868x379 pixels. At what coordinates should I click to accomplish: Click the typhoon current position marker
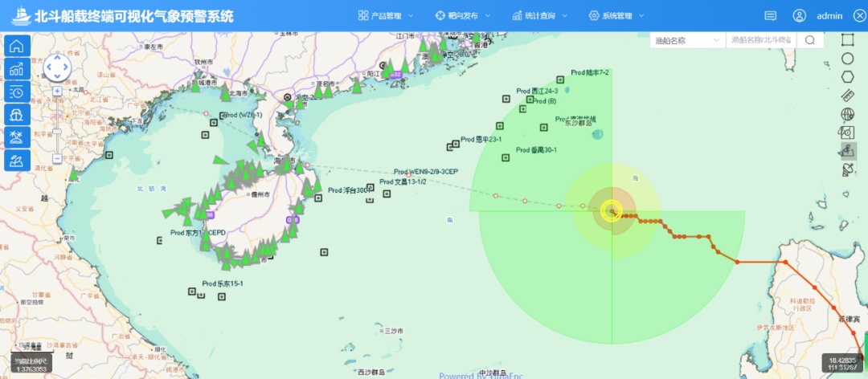coord(612,211)
